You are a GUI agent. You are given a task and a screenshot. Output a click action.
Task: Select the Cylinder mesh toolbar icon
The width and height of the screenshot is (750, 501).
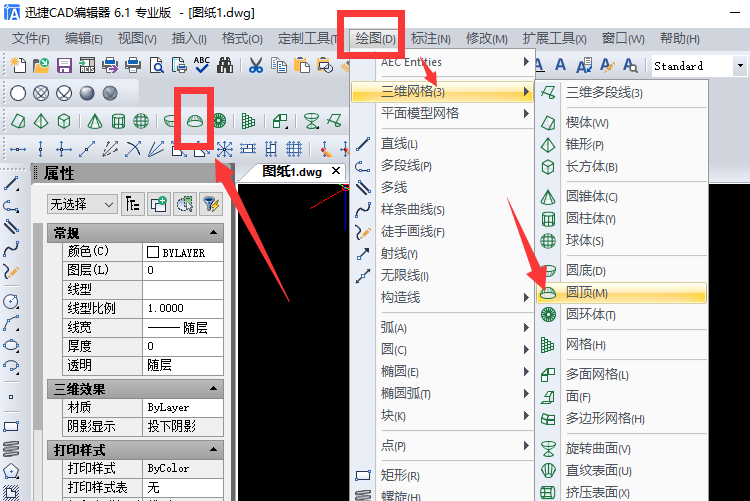[118, 121]
